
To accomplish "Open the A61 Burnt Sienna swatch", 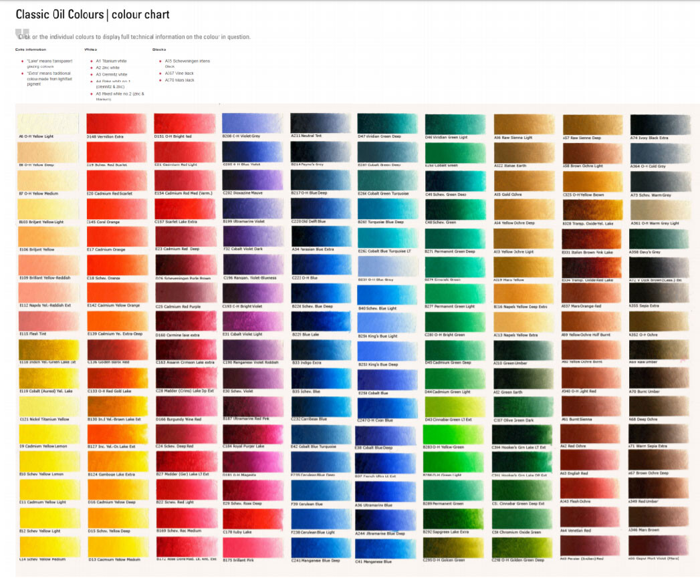I will tap(591, 406).
